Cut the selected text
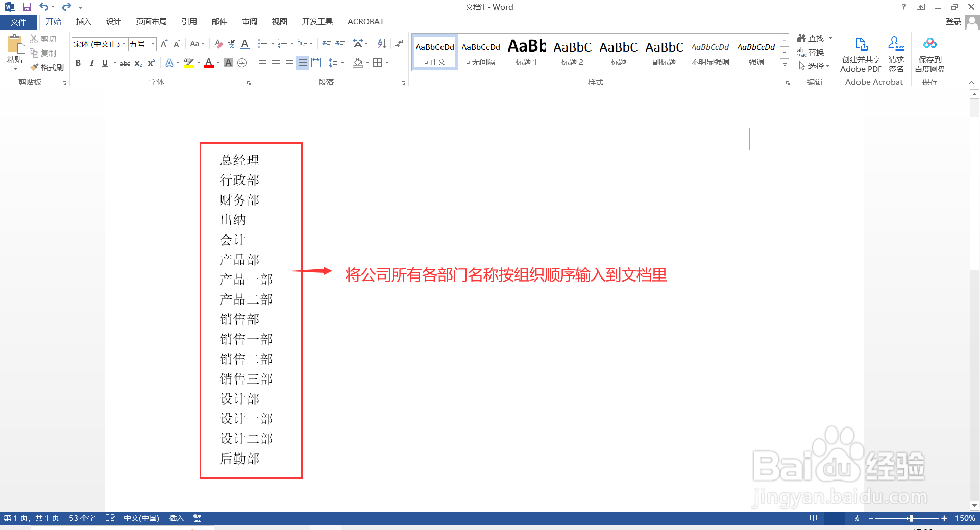Screen dimensions: 980x530 pos(43,39)
